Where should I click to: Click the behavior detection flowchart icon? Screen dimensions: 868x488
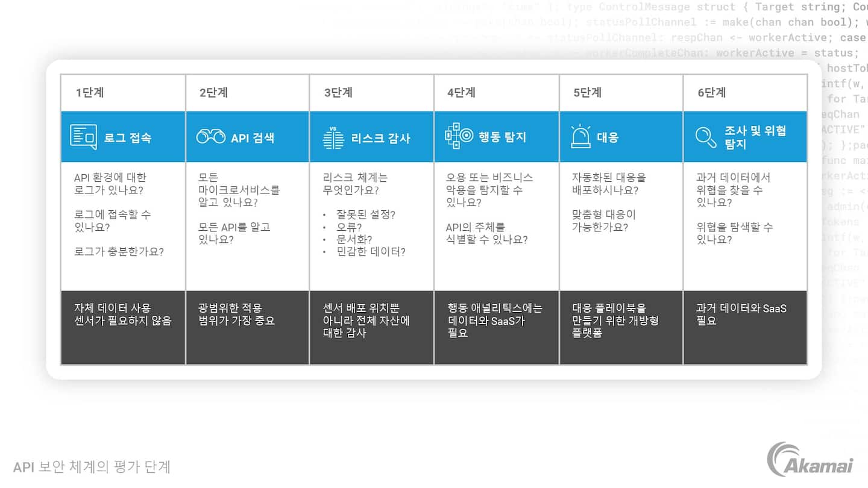click(459, 137)
